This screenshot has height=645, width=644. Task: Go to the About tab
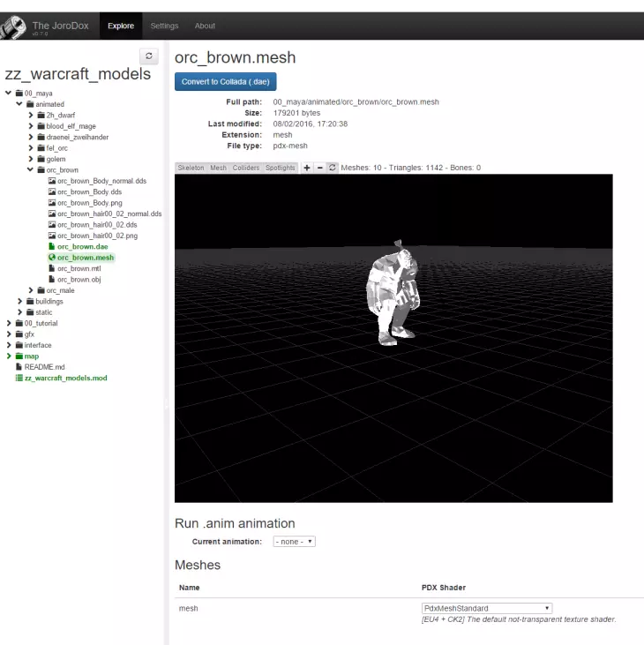click(205, 26)
